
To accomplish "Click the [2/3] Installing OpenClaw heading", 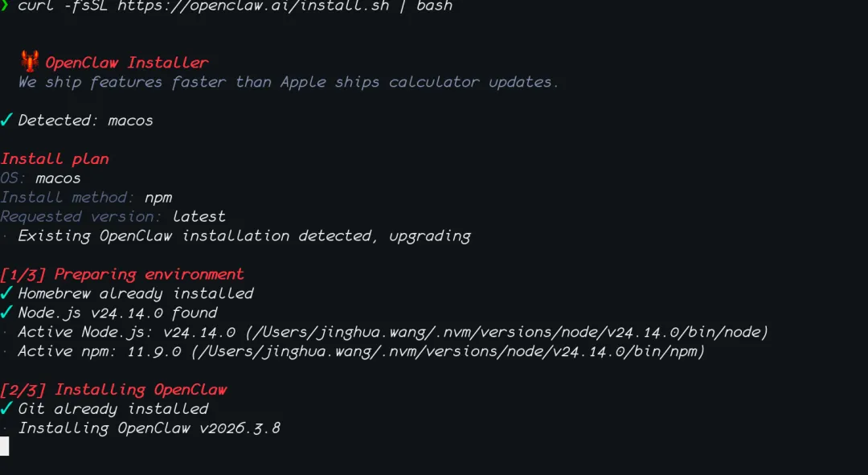I will point(113,390).
